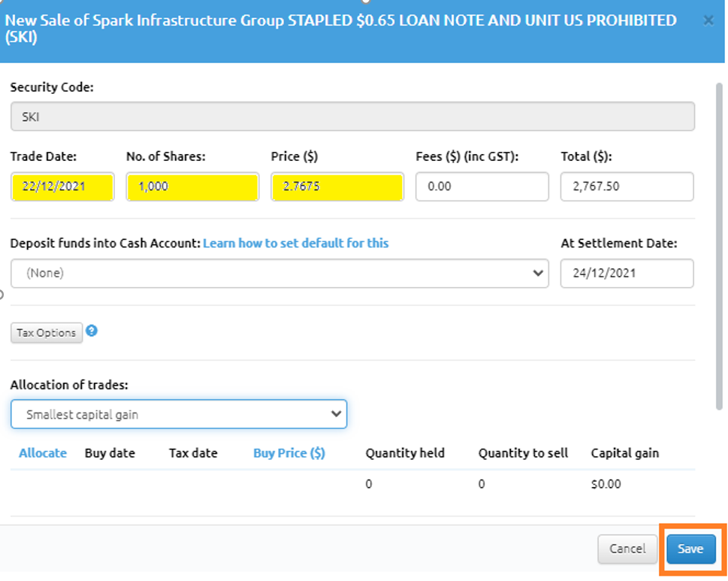Click the Cancel button

pos(627,549)
